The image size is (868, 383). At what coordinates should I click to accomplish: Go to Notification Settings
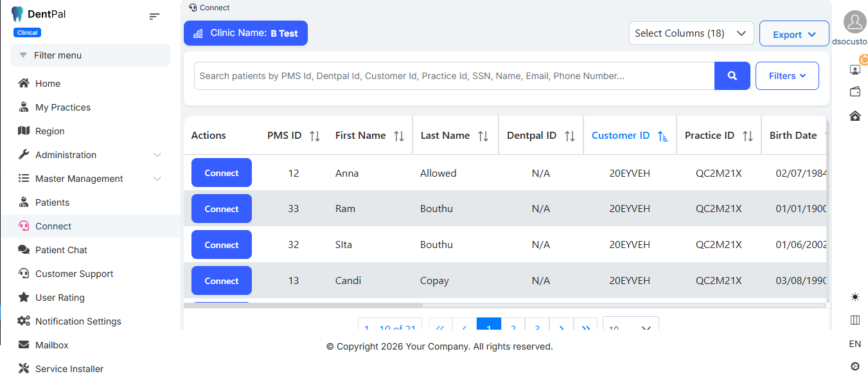78,321
